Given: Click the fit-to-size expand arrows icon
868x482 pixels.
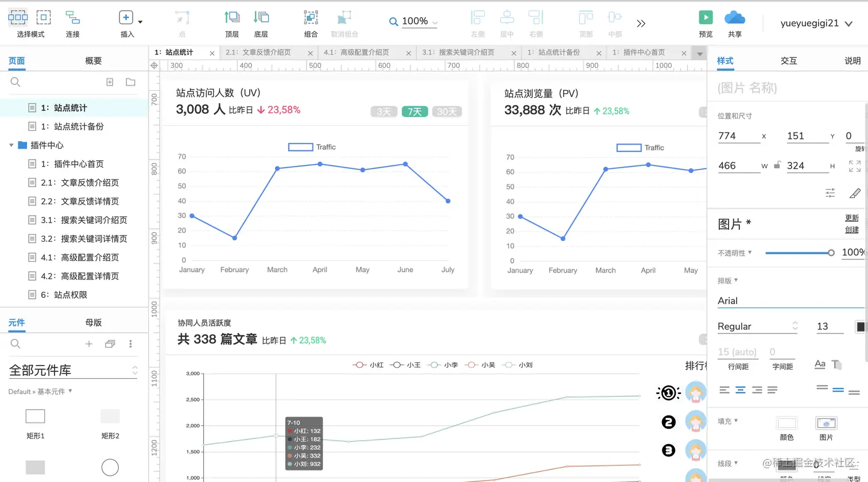Looking at the screenshot, I should (x=854, y=166).
